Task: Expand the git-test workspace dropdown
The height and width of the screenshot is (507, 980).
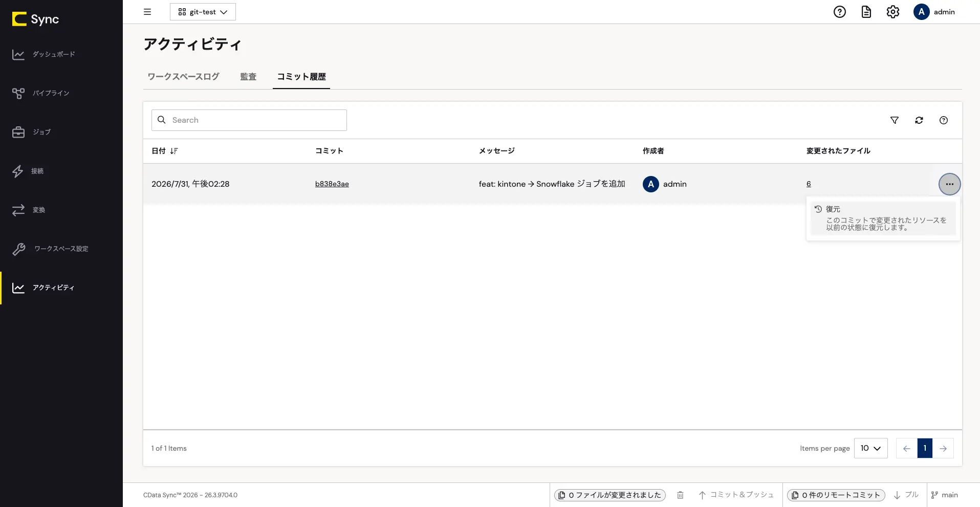Action: [x=203, y=12]
